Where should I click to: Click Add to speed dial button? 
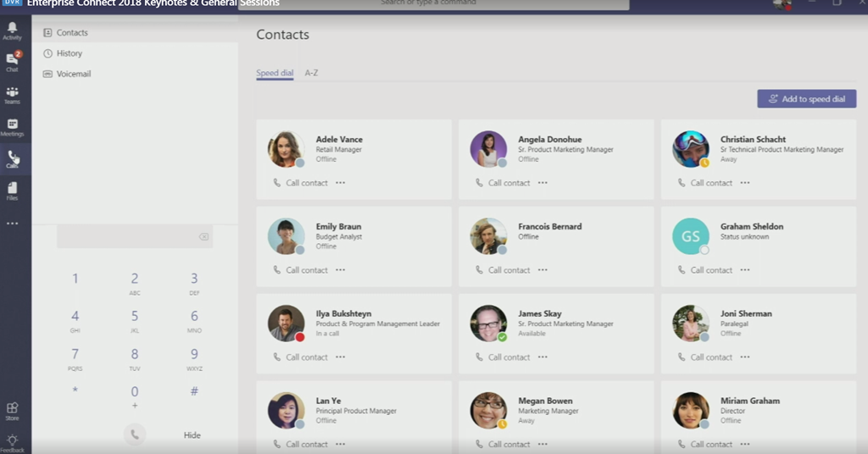[806, 99]
